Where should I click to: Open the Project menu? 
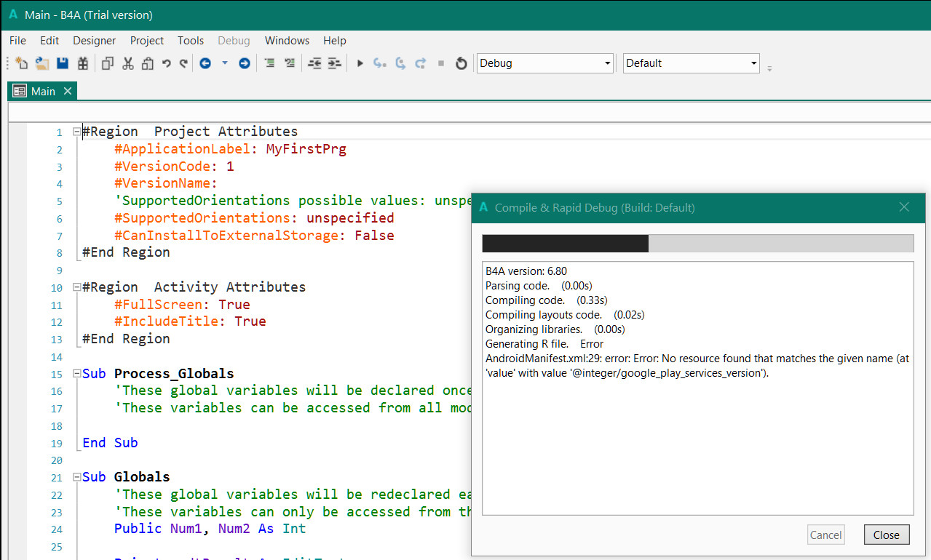click(147, 41)
